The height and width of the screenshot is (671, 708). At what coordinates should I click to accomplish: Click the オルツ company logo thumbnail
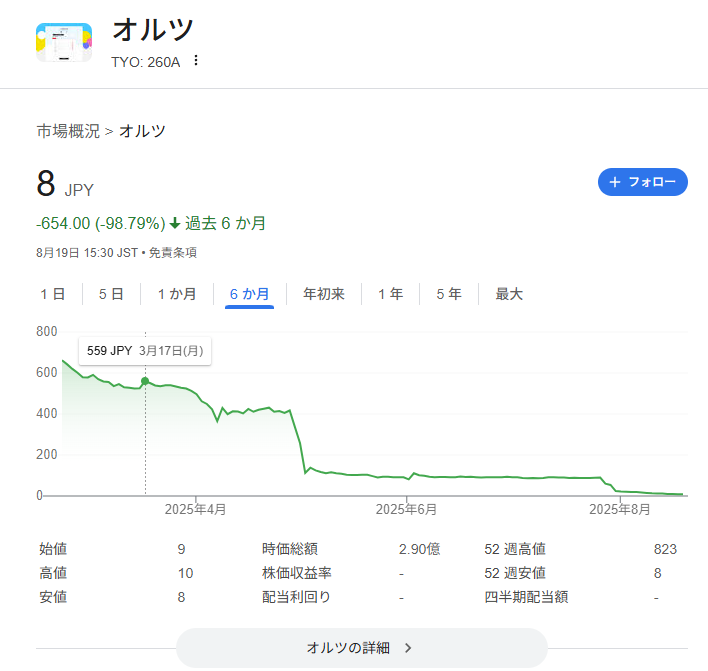point(64,43)
